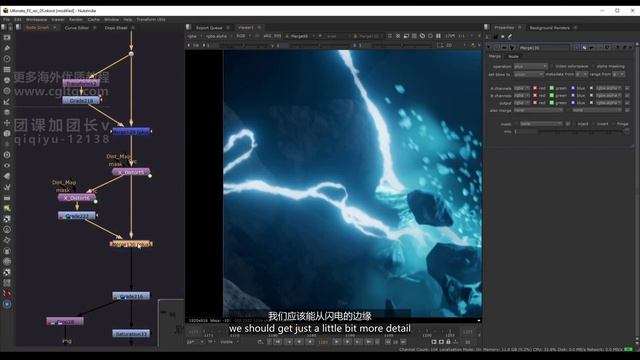Select the Merge130 node in graph
The width and height of the screenshot is (640, 360).
point(131,244)
